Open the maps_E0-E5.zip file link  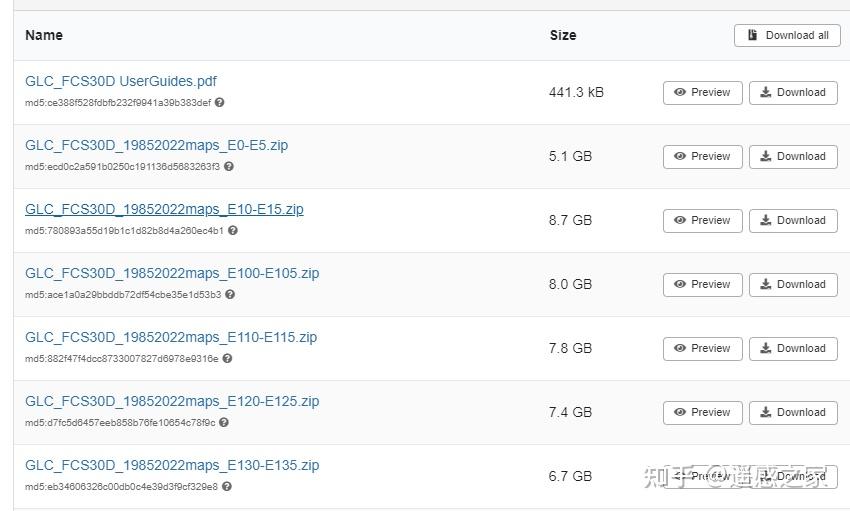pyautogui.click(x=156, y=145)
